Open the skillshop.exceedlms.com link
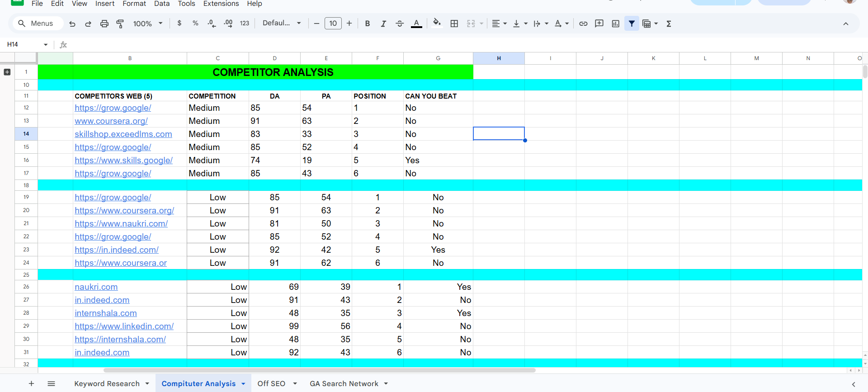 123,134
